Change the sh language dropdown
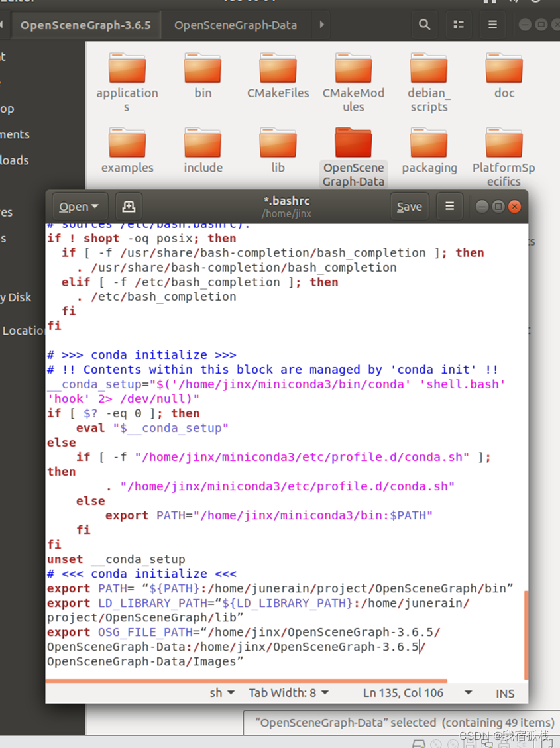Viewport: 560px width, 748px height. pos(222,692)
